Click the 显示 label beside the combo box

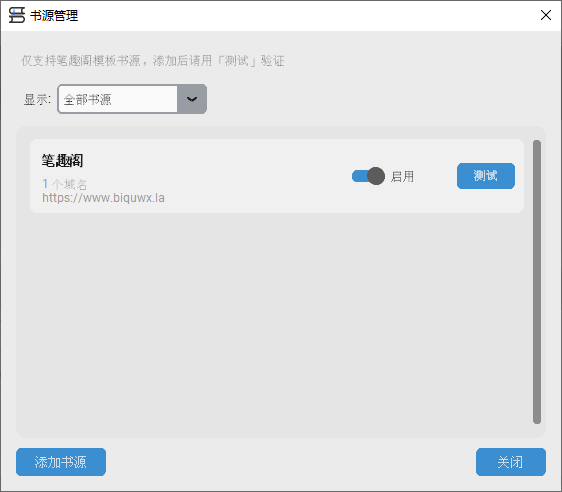tap(37, 100)
